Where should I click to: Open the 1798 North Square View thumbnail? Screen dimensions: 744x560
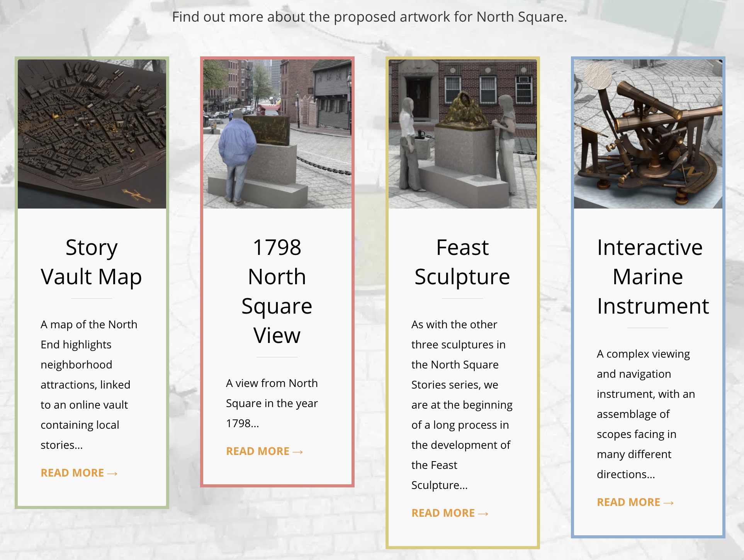[x=277, y=134]
